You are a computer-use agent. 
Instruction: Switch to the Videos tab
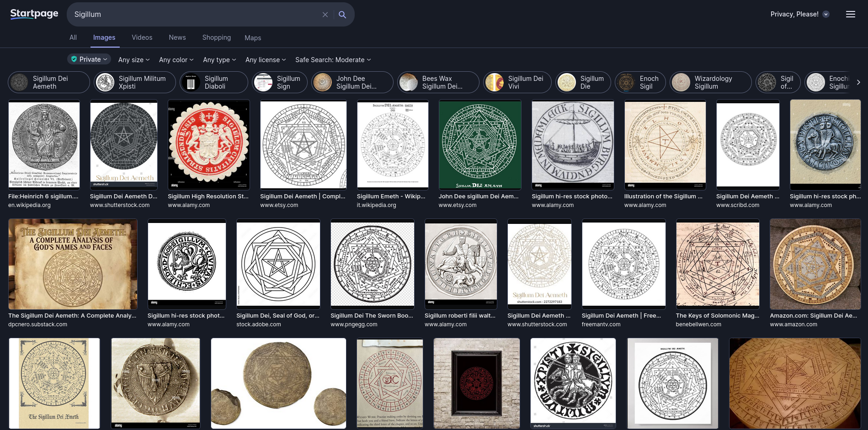[142, 37]
